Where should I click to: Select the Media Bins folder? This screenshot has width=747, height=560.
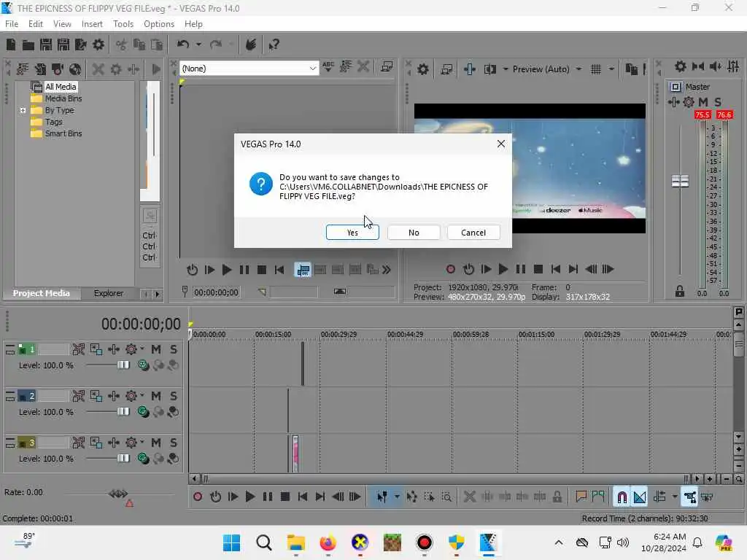click(63, 98)
